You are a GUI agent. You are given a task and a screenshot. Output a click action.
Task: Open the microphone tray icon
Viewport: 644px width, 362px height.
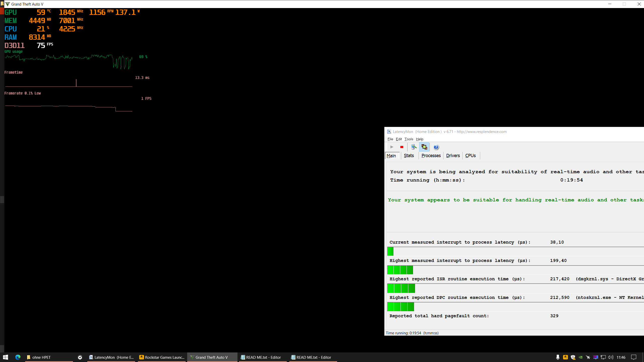[x=558, y=357]
